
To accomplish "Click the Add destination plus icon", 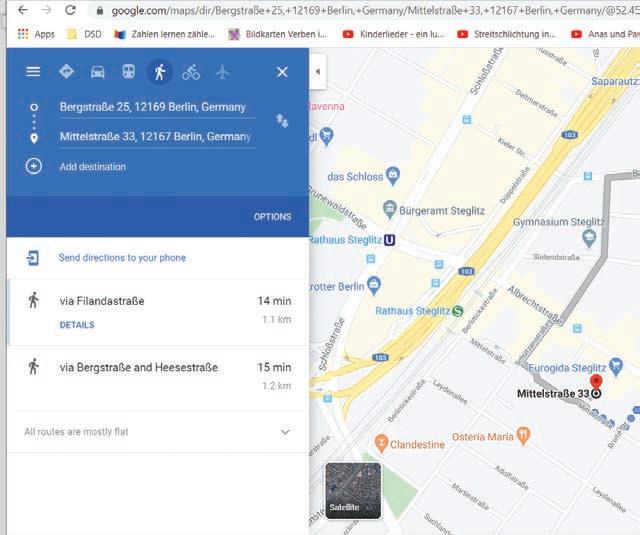I will pos(34,166).
